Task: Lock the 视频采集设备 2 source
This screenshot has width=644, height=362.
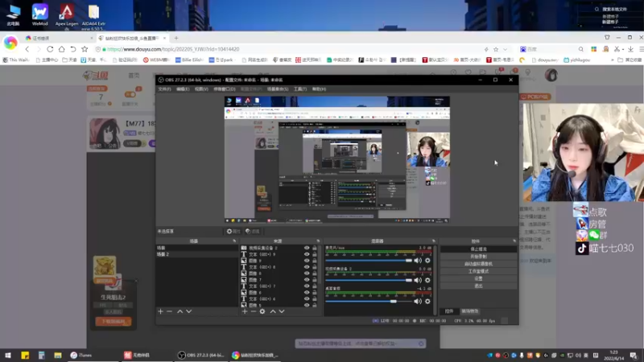Action: click(x=315, y=248)
